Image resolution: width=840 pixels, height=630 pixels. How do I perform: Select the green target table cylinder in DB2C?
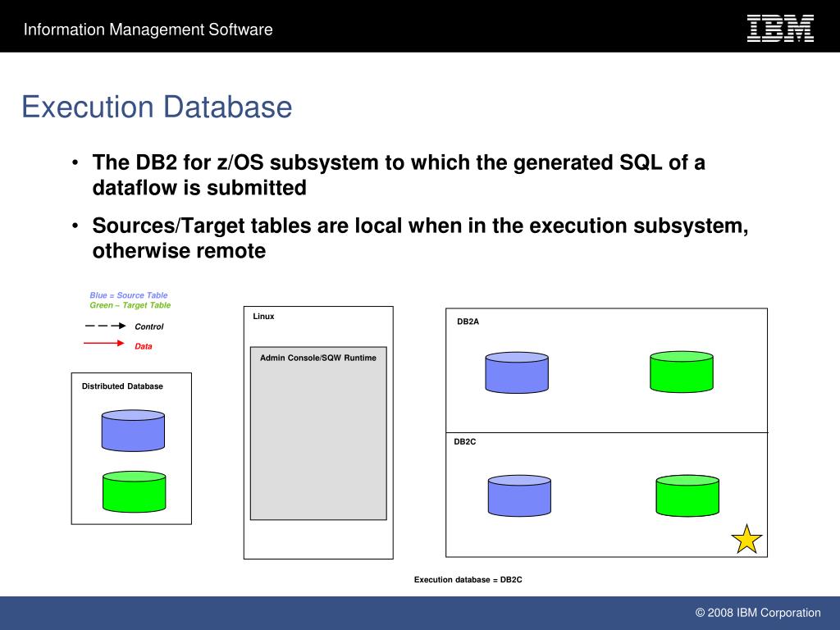click(x=687, y=495)
